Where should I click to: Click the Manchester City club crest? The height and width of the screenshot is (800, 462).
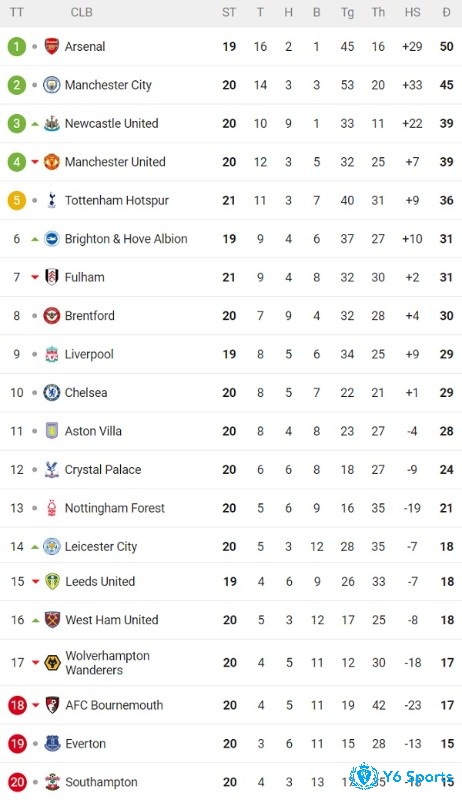(x=52, y=85)
